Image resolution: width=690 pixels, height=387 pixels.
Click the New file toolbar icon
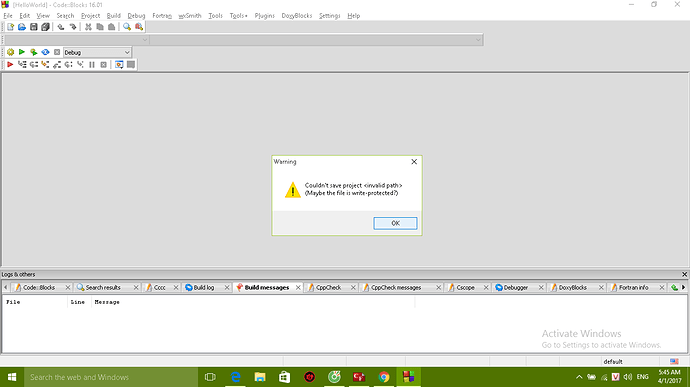11,27
